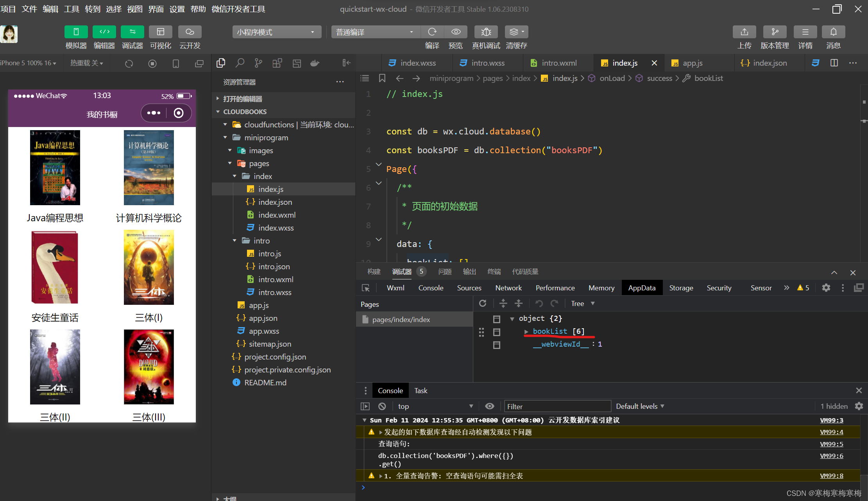The width and height of the screenshot is (868, 501).
Task: Tap the Java编程思想 book cover thumbnail
Action: tap(55, 168)
